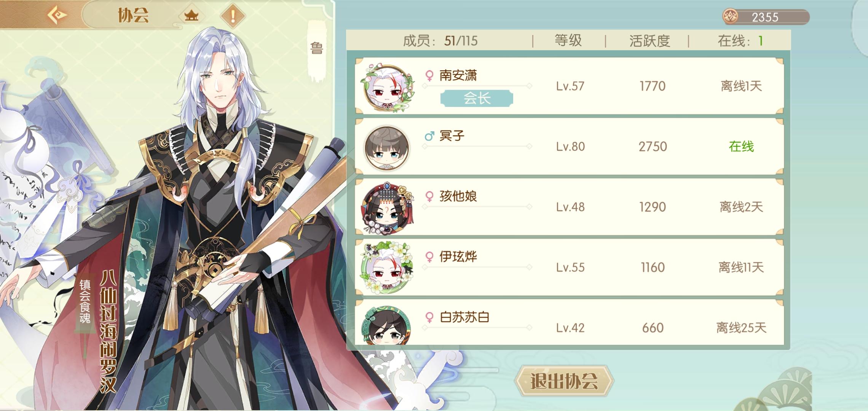Tap the back arrow icon
This screenshot has height=411, width=868.
click(x=57, y=16)
